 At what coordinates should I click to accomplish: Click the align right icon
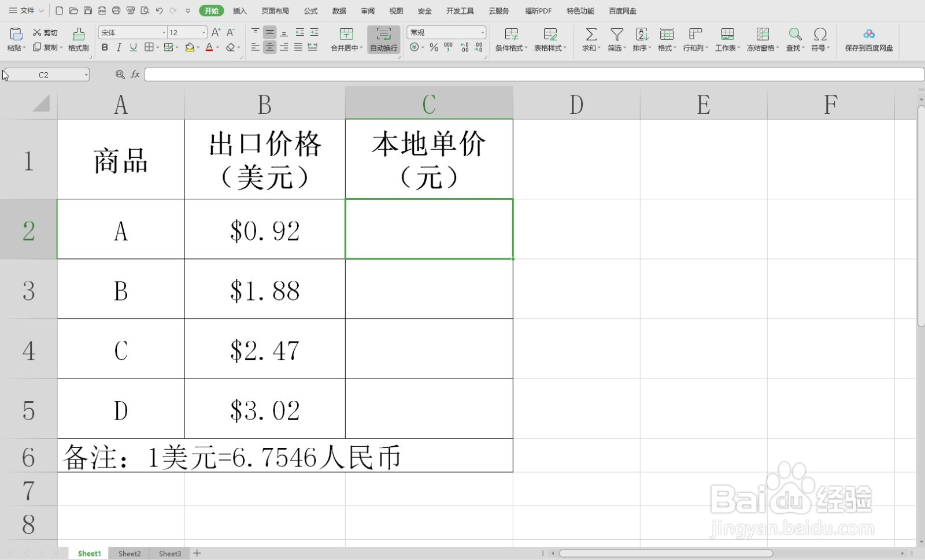click(x=284, y=47)
